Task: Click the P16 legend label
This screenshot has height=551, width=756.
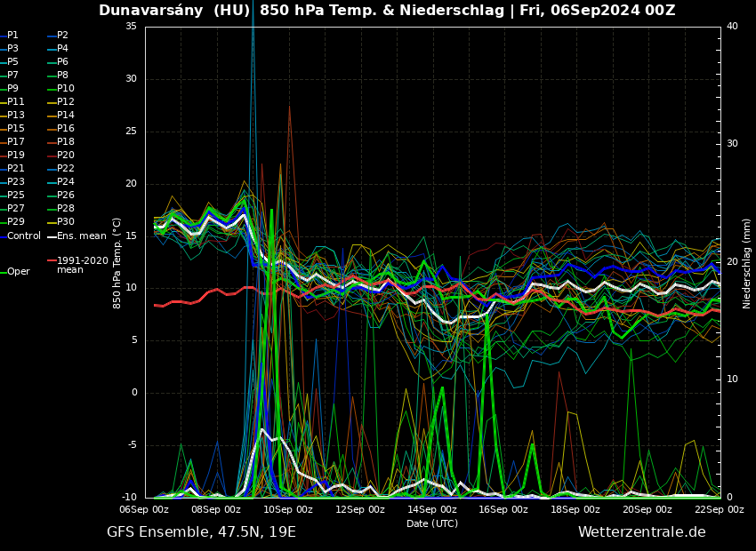Action: coord(66,129)
